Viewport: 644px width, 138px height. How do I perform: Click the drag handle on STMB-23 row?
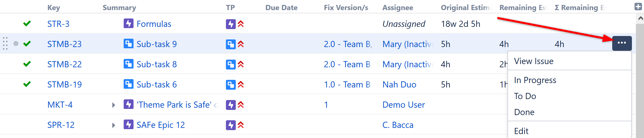(x=5, y=44)
